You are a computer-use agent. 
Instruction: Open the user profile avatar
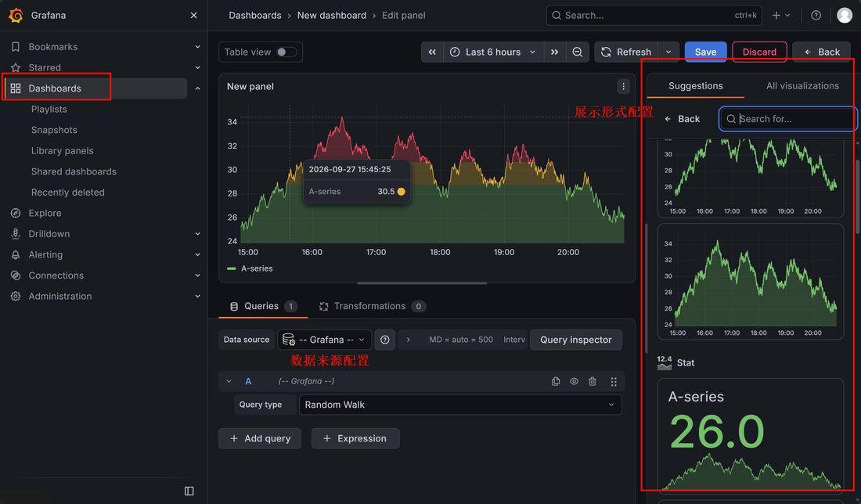845,16
